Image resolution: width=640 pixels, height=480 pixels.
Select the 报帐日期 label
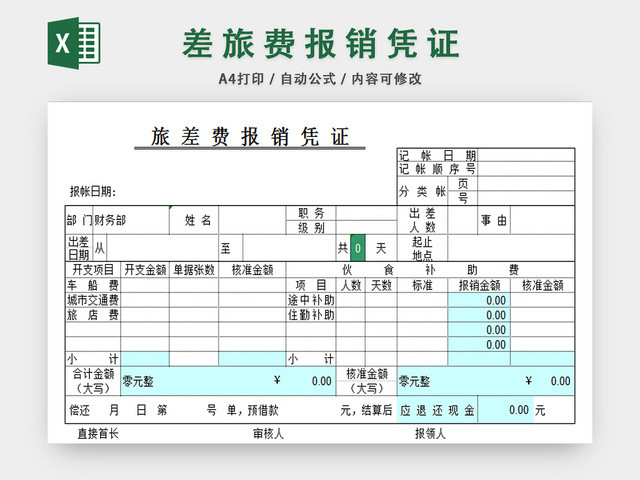click(93, 191)
